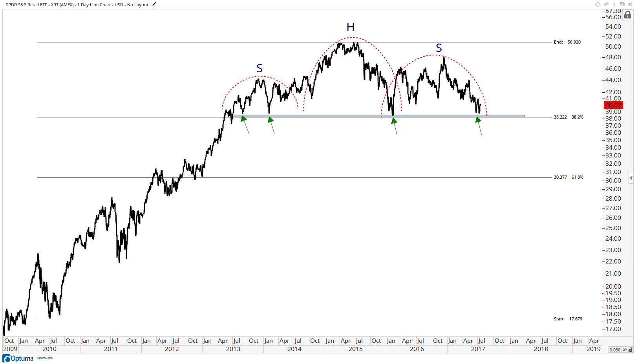Viewport: 636px width, 364px height.
Task: Click the diamond icon in top-right toolbar
Action: (598, 4)
